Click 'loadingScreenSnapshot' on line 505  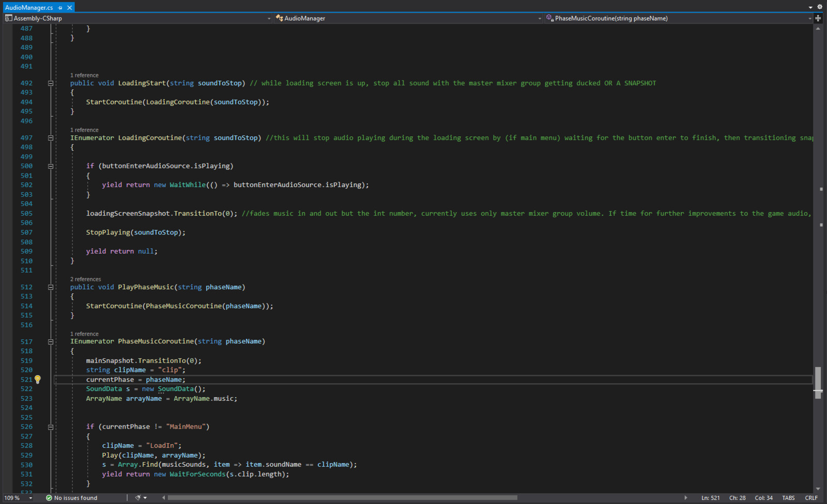(x=128, y=214)
